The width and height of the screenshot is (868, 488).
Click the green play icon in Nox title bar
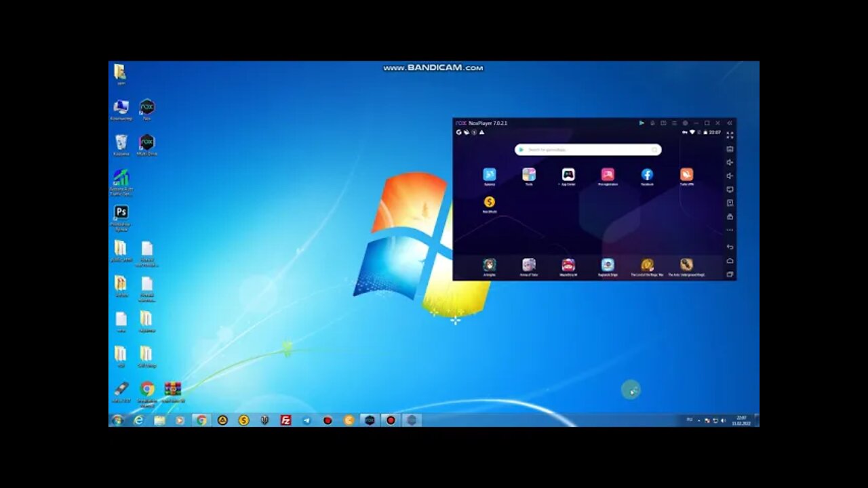(x=641, y=123)
